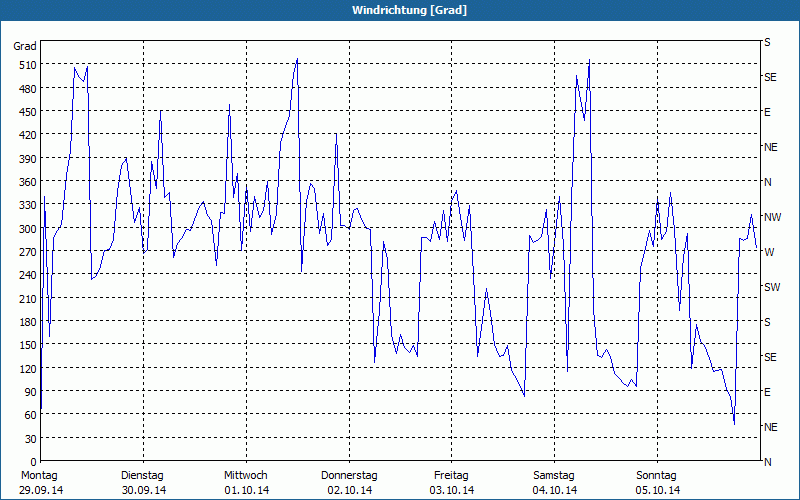Image resolution: width=800 pixels, height=500 pixels.
Task: Select the 420 value on the degree axis
Action: point(28,135)
